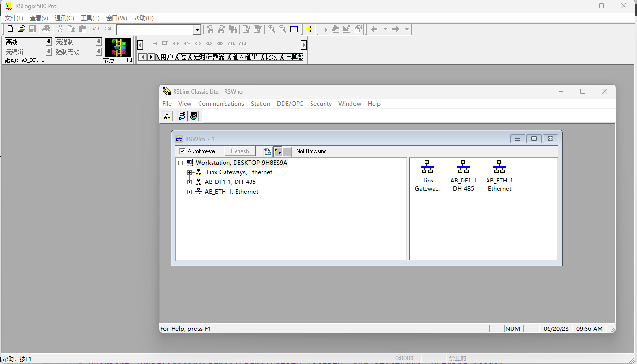This screenshot has width=637, height=364.
Task: Expand AB_DF1-1, DH-485 node
Action: pyautogui.click(x=190, y=182)
